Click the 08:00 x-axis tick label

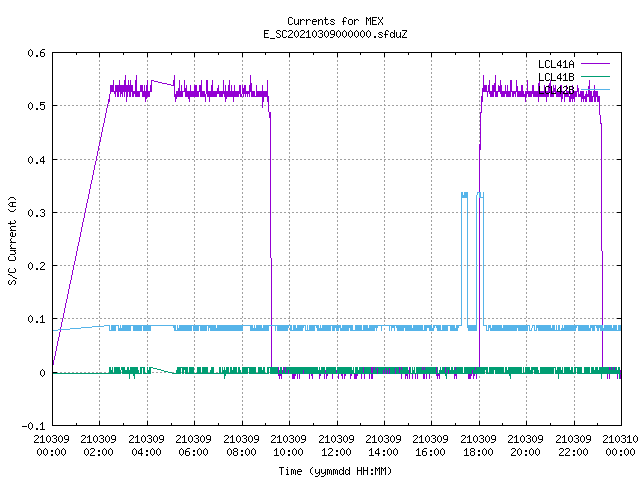coord(241,452)
